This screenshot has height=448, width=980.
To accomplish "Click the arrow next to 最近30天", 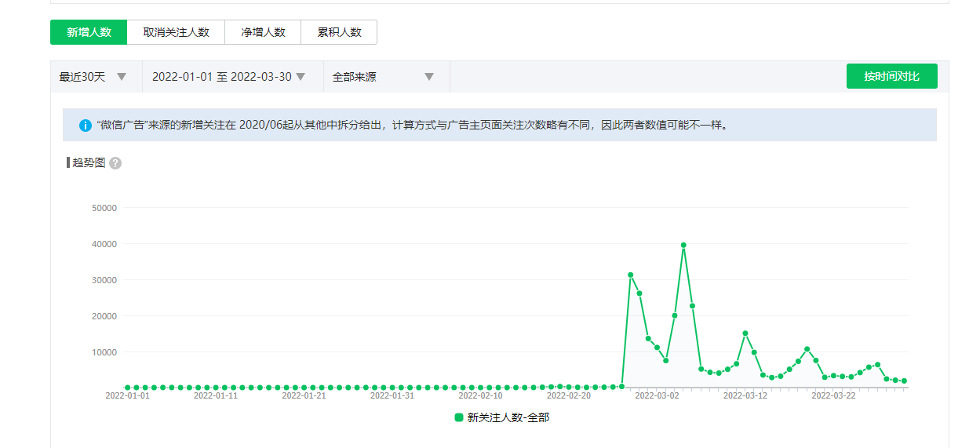I will pyautogui.click(x=122, y=77).
